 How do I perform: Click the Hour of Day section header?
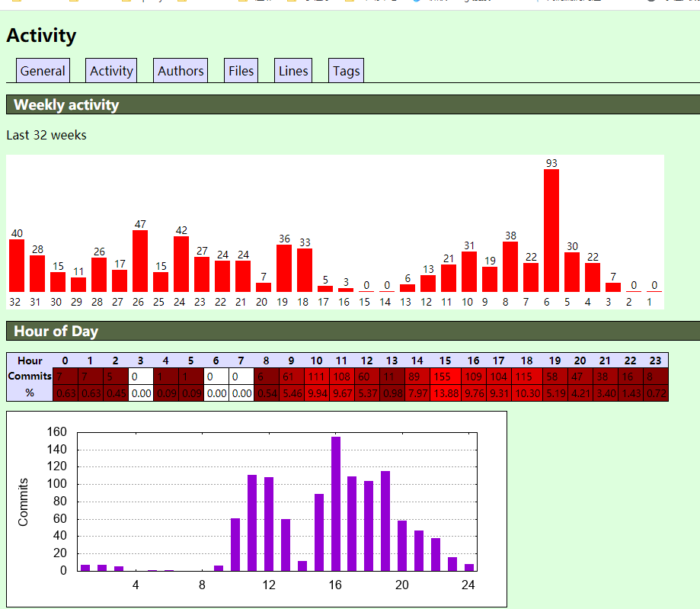point(353,331)
